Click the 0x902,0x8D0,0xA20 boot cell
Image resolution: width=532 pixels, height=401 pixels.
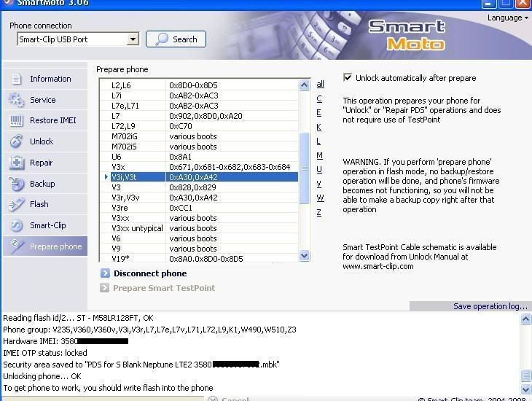pyautogui.click(x=232, y=116)
